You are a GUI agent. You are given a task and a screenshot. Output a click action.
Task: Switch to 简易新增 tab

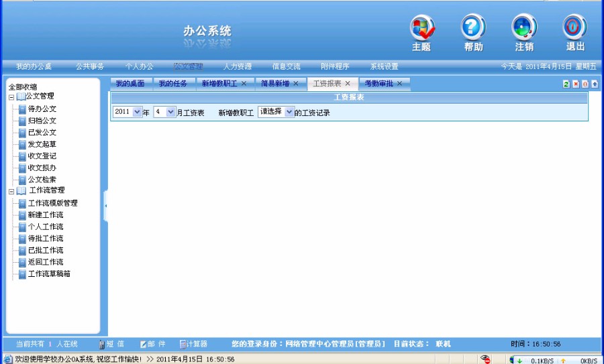click(x=275, y=84)
